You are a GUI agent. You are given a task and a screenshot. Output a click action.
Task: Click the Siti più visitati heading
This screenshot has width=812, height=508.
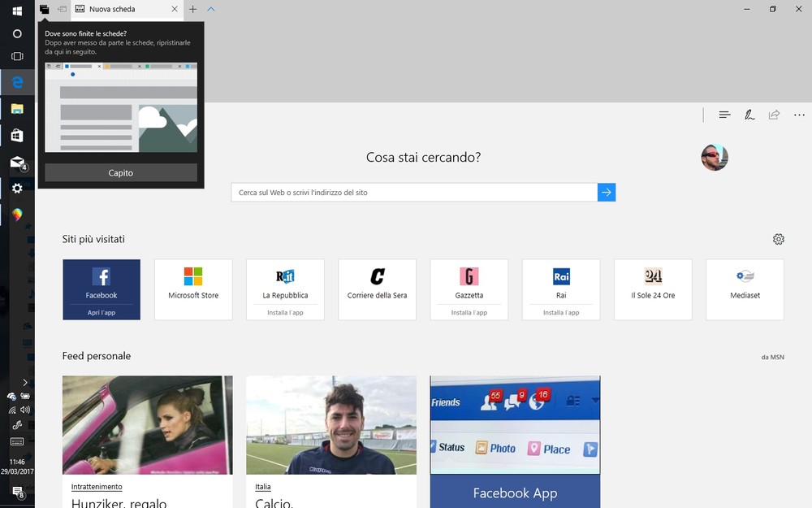coord(93,239)
